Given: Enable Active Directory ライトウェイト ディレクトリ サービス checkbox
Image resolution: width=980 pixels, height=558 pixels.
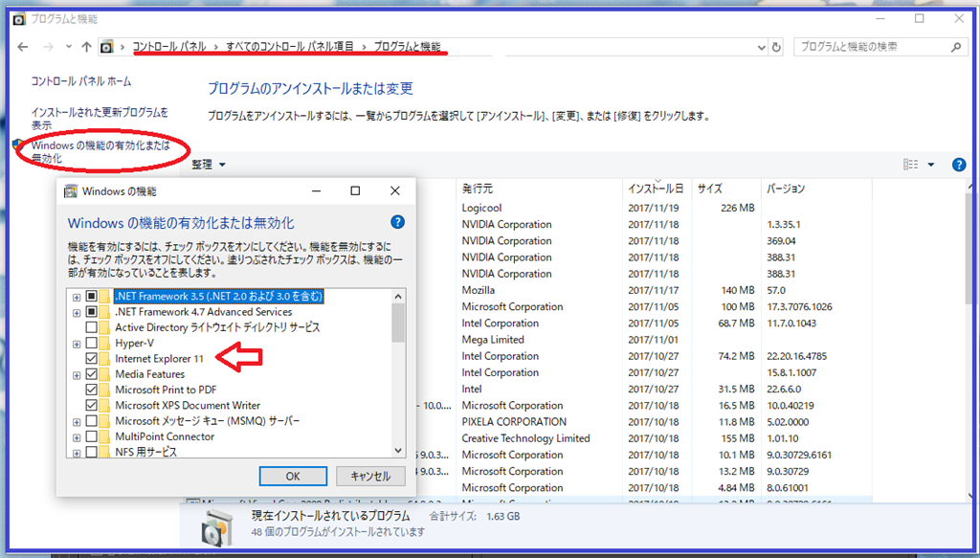Looking at the screenshot, I should coord(91,327).
